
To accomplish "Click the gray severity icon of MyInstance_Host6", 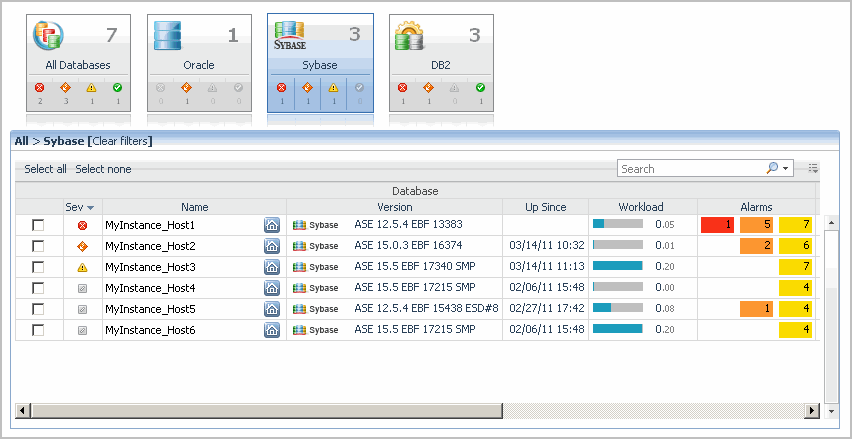I will click(83, 330).
